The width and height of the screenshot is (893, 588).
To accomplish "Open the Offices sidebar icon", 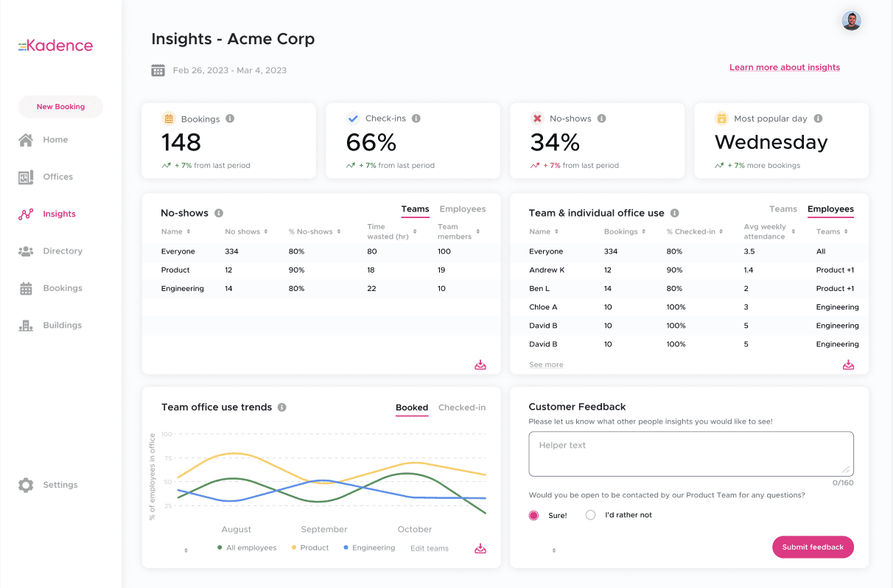I will pyautogui.click(x=26, y=177).
